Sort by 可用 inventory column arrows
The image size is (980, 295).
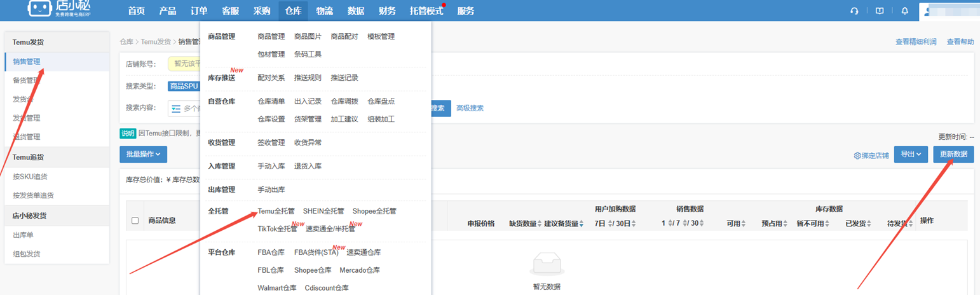tap(744, 224)
